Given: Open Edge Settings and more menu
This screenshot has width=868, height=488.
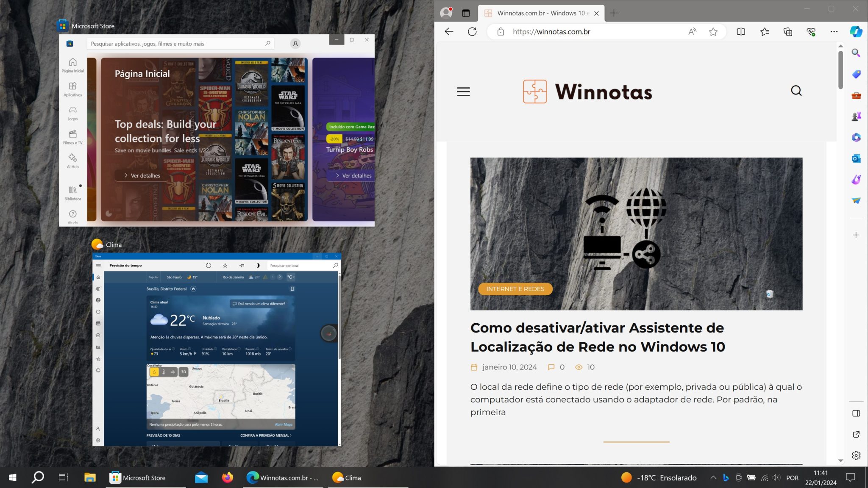Looking at the screenshot, I should (x=834, y=31).
